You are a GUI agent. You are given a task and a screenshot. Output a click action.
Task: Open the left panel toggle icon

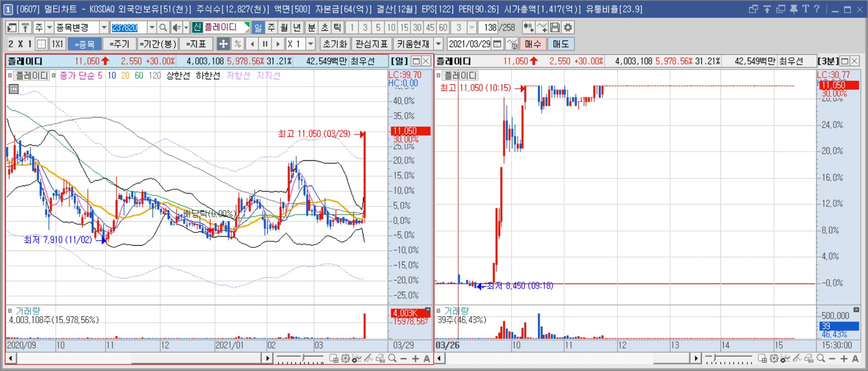(12, 27)
